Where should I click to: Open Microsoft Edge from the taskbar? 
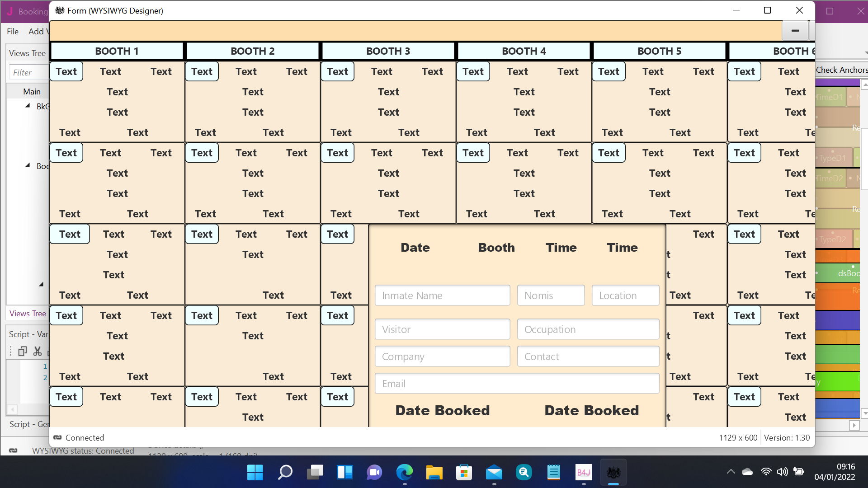[x=404, y=473]
